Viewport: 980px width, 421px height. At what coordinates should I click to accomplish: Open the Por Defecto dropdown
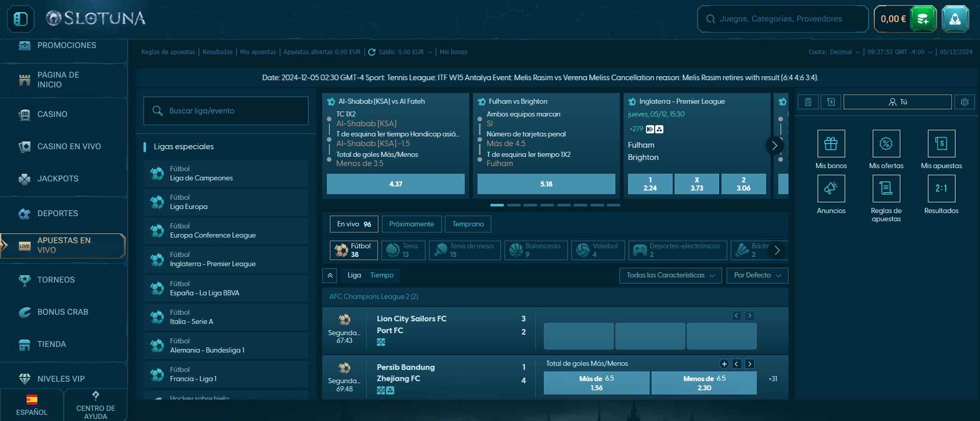757,275
